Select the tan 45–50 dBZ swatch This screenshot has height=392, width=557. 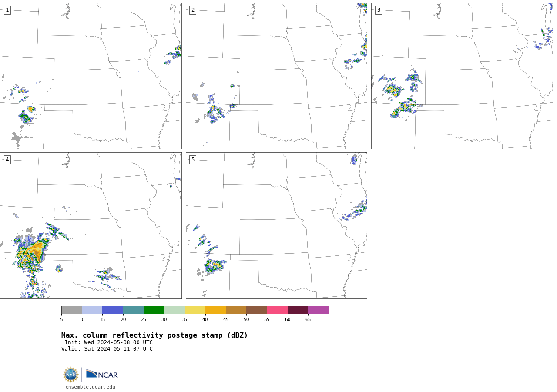tap(236, 310)
